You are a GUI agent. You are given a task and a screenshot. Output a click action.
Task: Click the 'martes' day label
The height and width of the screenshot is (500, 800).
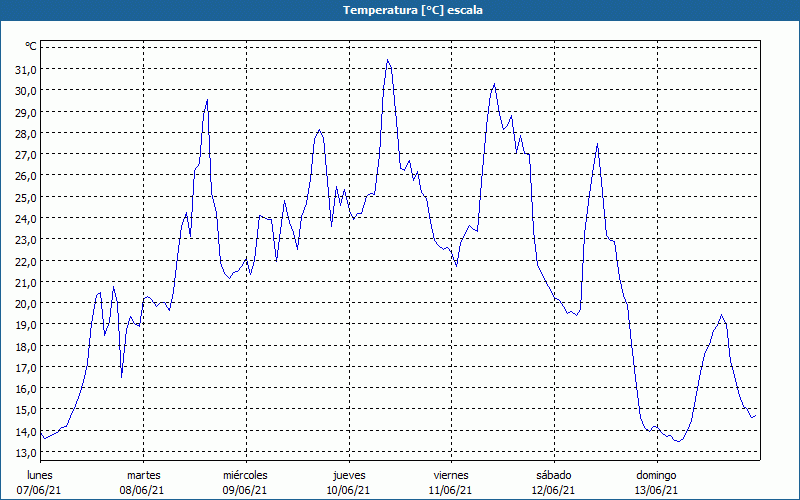coord(144,475)
